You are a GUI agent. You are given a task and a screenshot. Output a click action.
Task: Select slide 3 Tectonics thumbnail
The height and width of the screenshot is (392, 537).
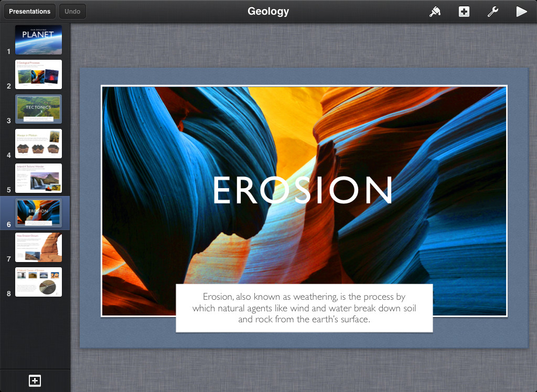pos(38,109)
